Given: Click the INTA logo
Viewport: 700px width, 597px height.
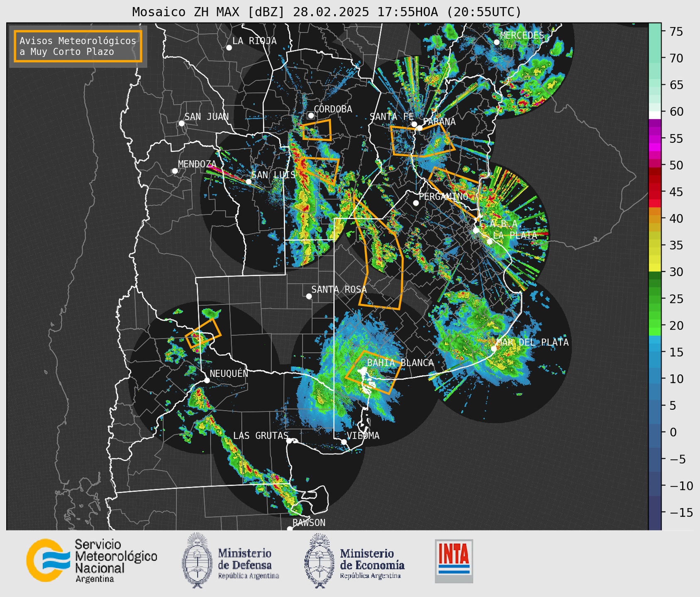Looking at the screenshot, I should (454, 561).
